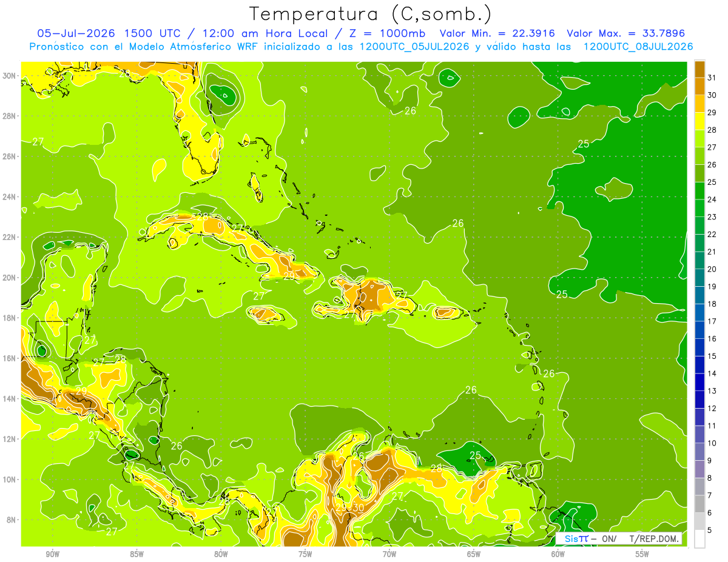Image resolution: width=728 pixels, height=562 pixels.
Task: Click the "SisTT - ON/ T/REP.DOM." logo box
Action: 619,539
